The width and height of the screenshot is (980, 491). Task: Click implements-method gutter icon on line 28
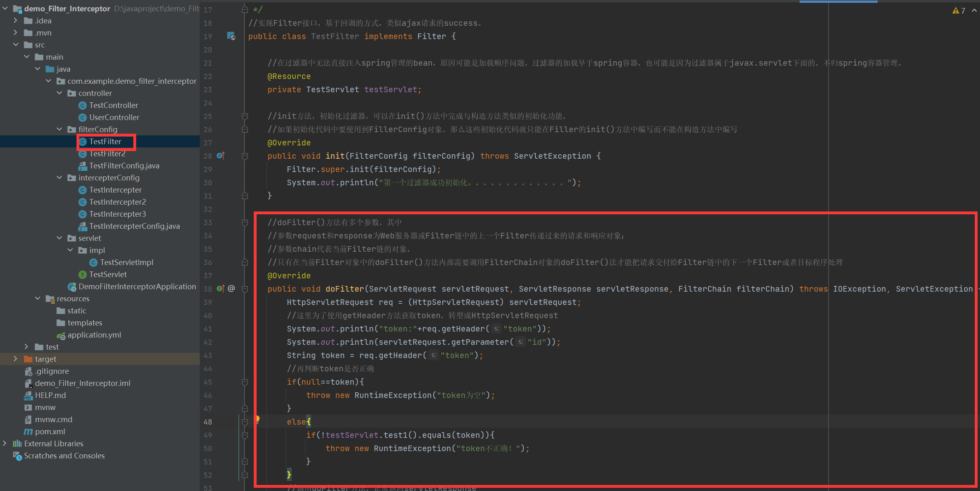click(221, 155)
